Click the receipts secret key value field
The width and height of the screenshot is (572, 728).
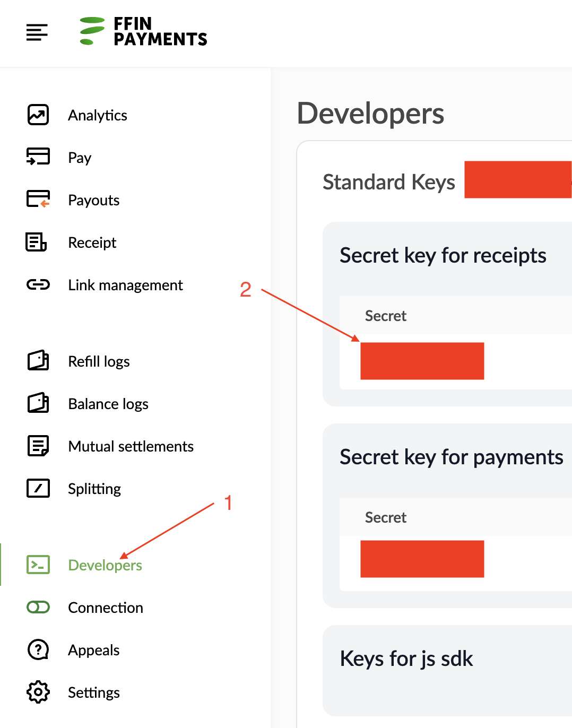[422, 361]
